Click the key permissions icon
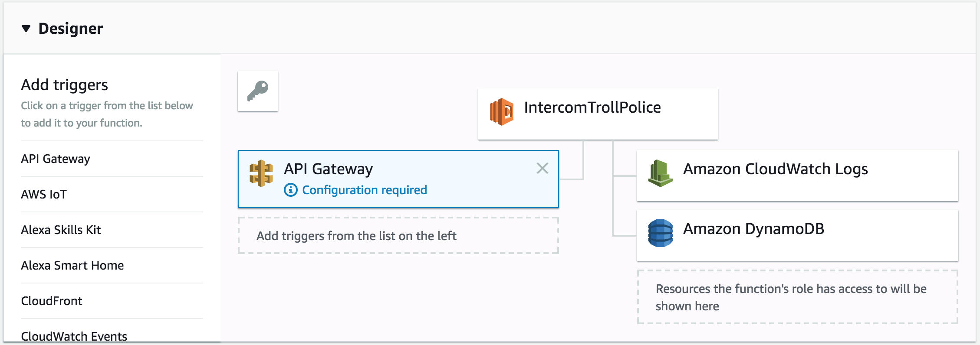Screen dimensions: 980x345 (258, 91)
